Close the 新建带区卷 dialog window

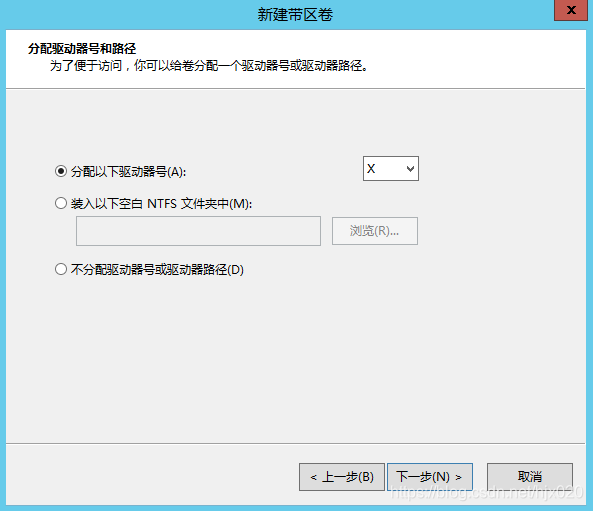click(x=571, y=10)
